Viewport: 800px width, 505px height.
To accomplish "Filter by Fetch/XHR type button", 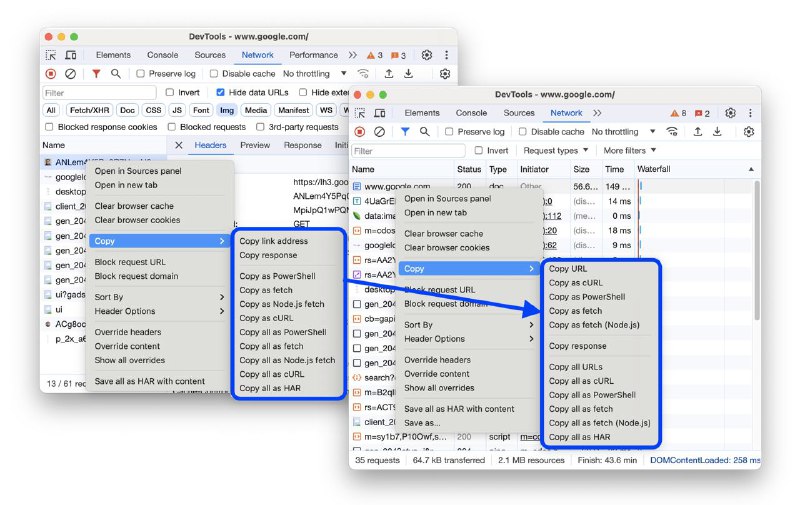I will point(89,110).
